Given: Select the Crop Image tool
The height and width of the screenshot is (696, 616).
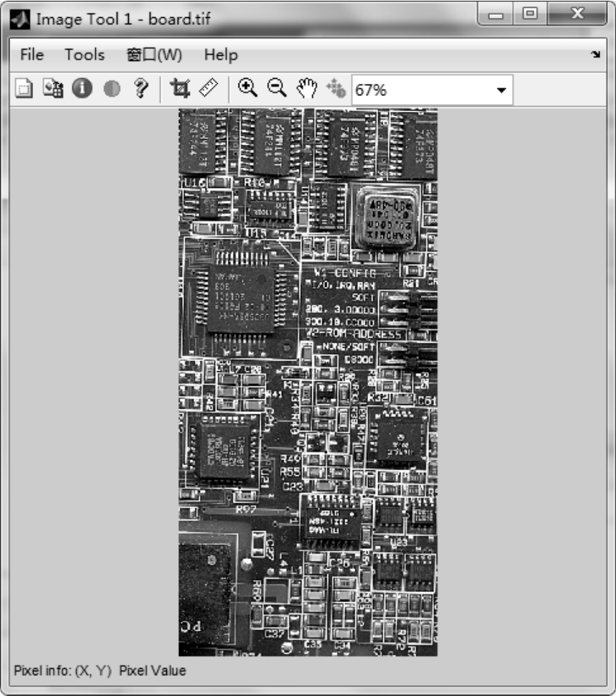Looking at the screenshot, I should (x=179, y=89).
